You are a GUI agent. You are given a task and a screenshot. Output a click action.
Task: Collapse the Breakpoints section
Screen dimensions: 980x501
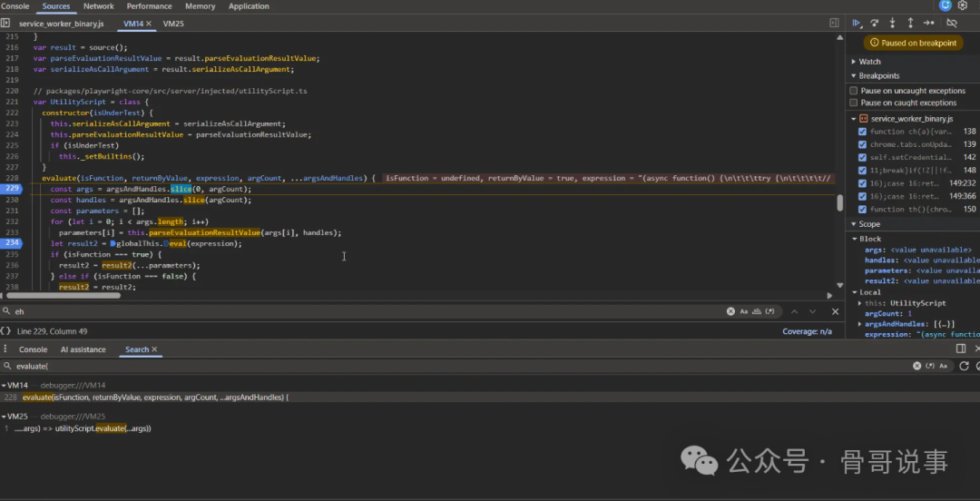[854, 75]
